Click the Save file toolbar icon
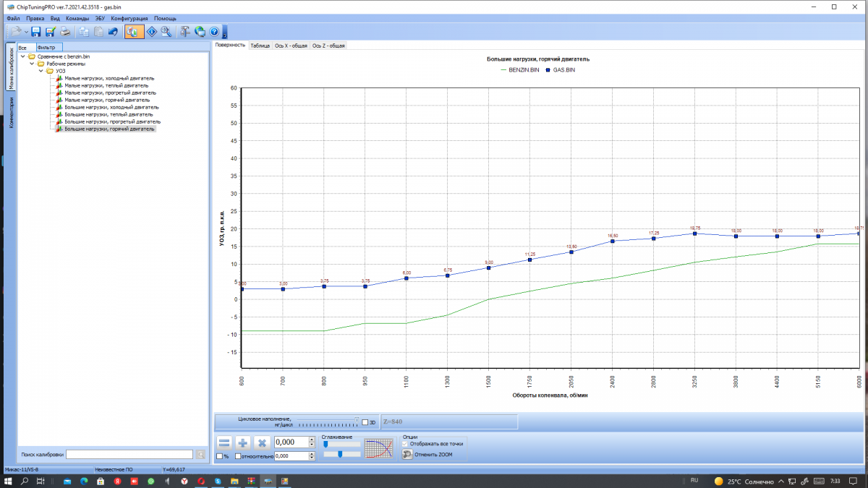 35,32
